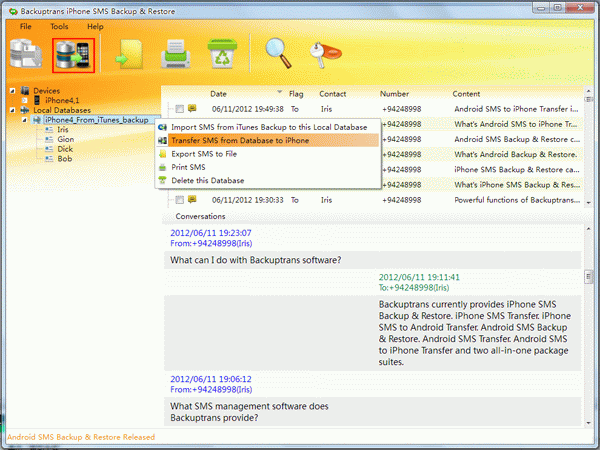Sort by the Content column header

pyautogui.click(x=466, y=94)
